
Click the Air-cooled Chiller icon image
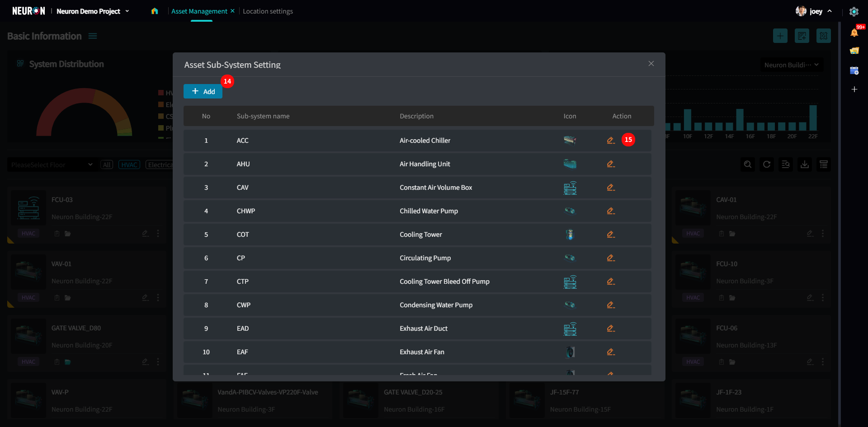pyautogui.click(x=570, y=140)
